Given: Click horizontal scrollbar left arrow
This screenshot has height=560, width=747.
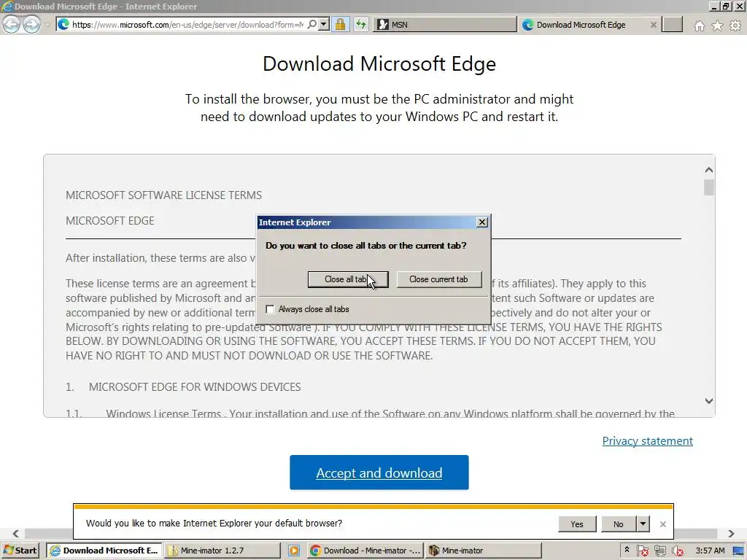Looking at the screenshot, I should pos(16,534).
